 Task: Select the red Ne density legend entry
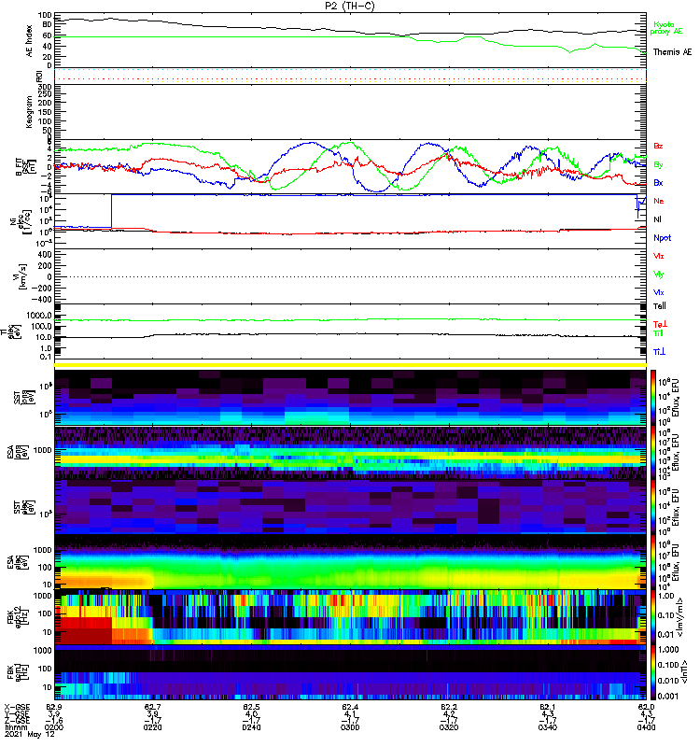tap(659, 201)
